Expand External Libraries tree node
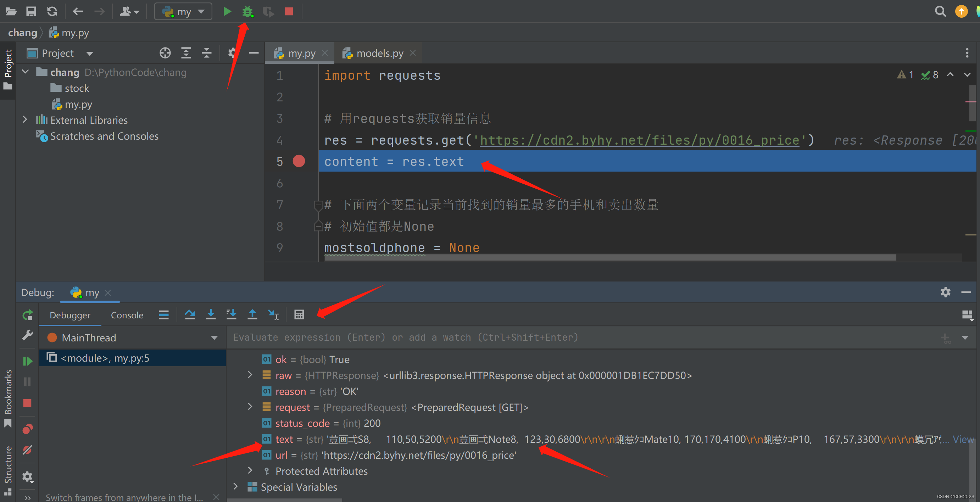This screenshot has width=980, height=502. click(x=25, y=120)
